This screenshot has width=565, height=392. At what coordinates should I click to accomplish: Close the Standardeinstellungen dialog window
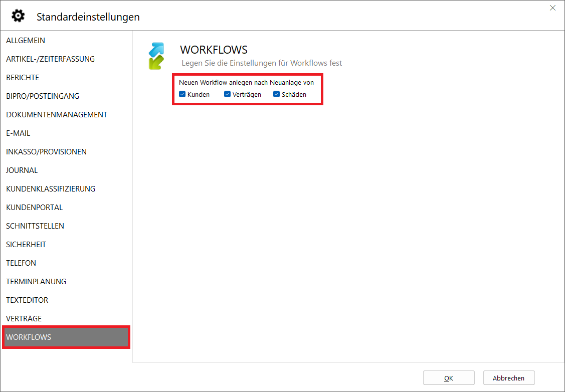coord(552,8)
